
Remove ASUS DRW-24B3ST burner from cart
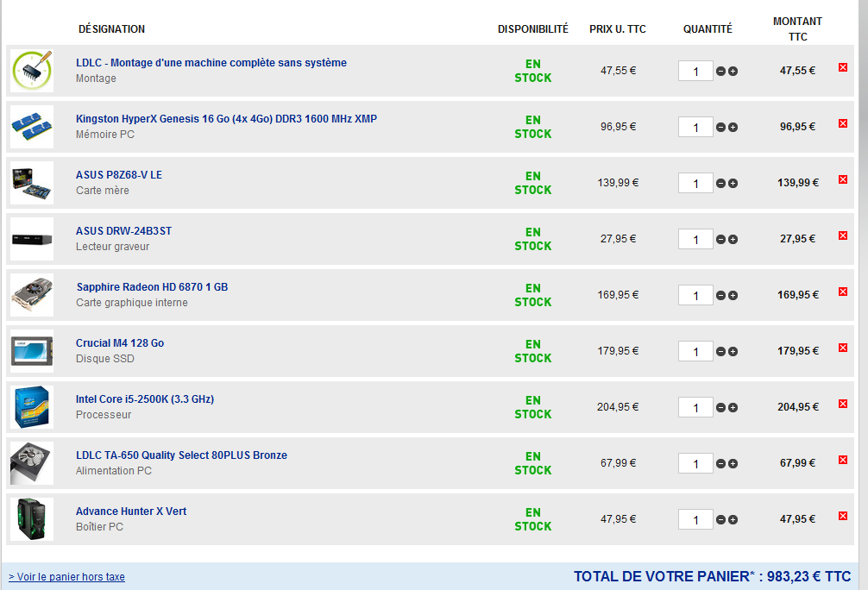tap(843, 235)
